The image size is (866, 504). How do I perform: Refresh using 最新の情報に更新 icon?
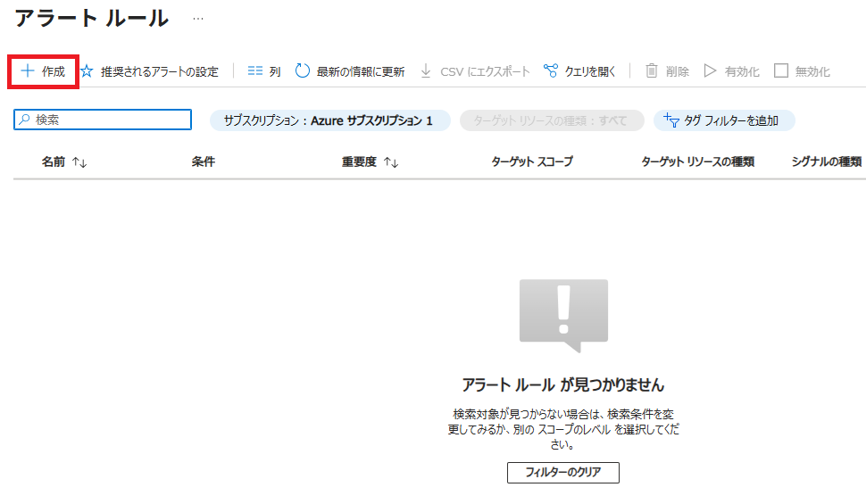pos(303,71)
